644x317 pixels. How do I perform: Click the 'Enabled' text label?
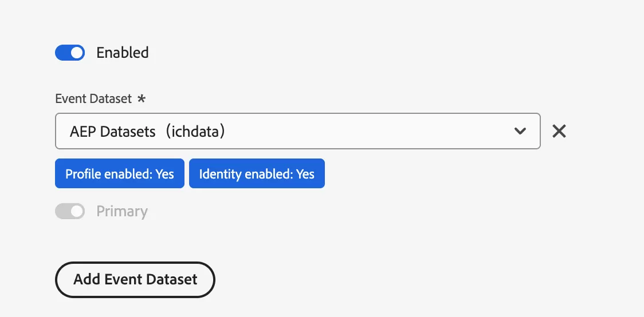pyautogui.click(x=123, y=53)
